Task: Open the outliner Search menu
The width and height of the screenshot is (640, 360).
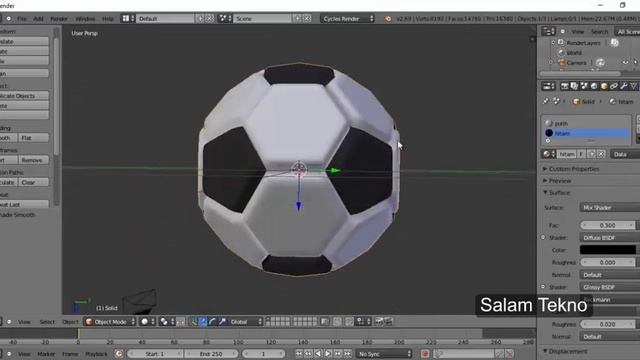Action: [600, 31]
